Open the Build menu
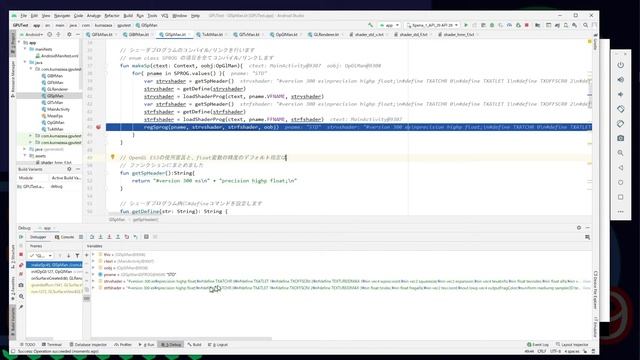Viewport: 640px width, 360px height. 128,16
